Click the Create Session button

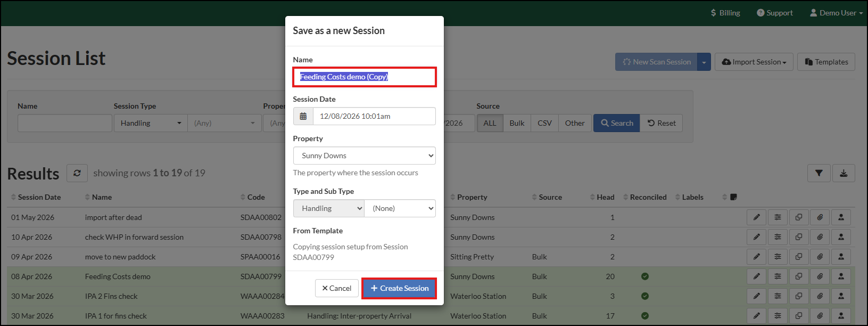(x=399, y=288)
